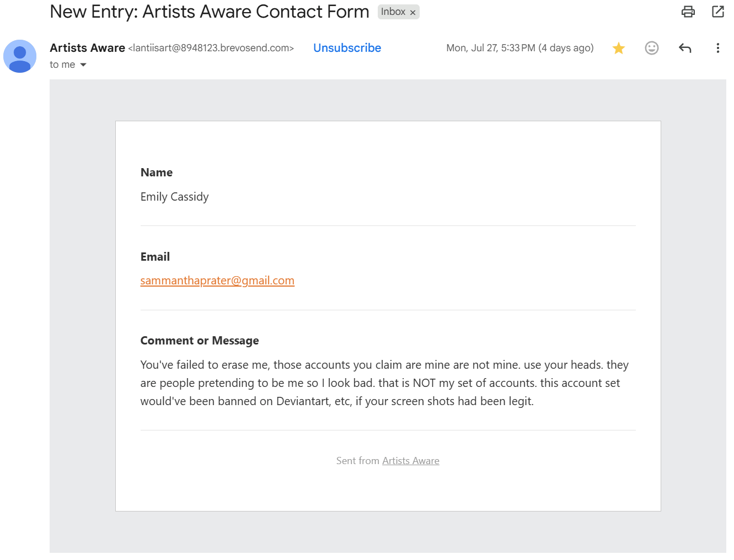Click the 'to me' recipient text

coord(62,64)
